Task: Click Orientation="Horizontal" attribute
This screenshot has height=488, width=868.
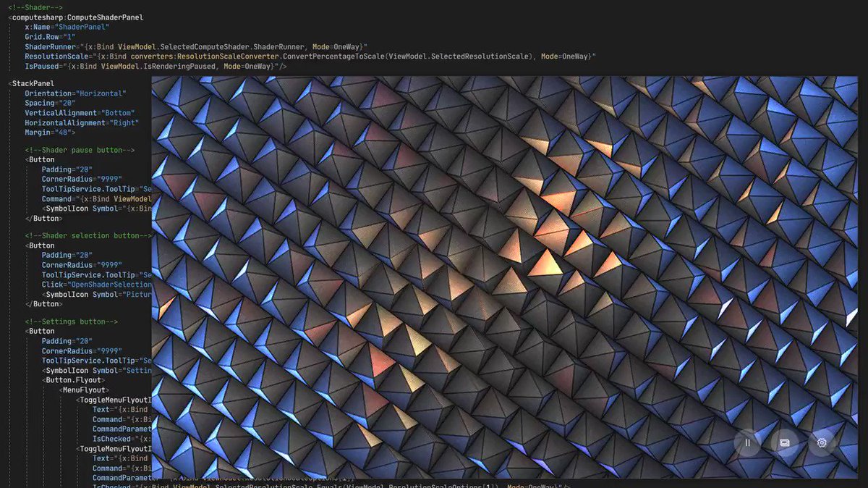Action: [x=75, y=93]
